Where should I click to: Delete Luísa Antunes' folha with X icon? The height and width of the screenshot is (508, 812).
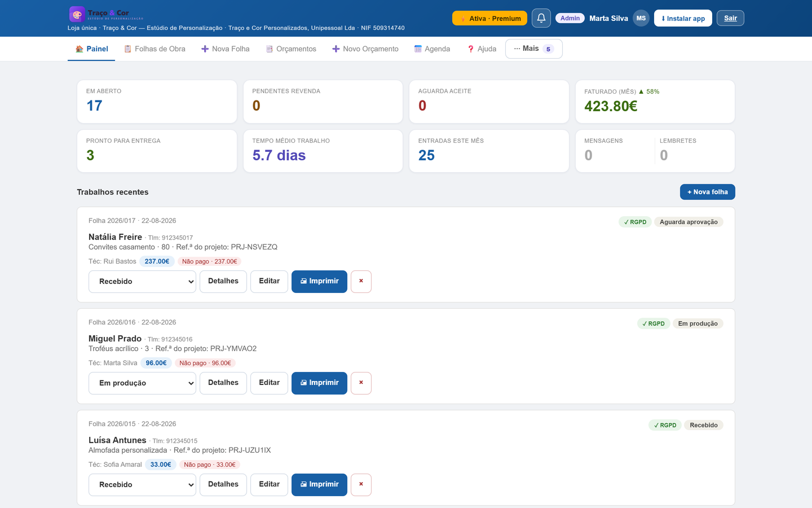point(361,484)
